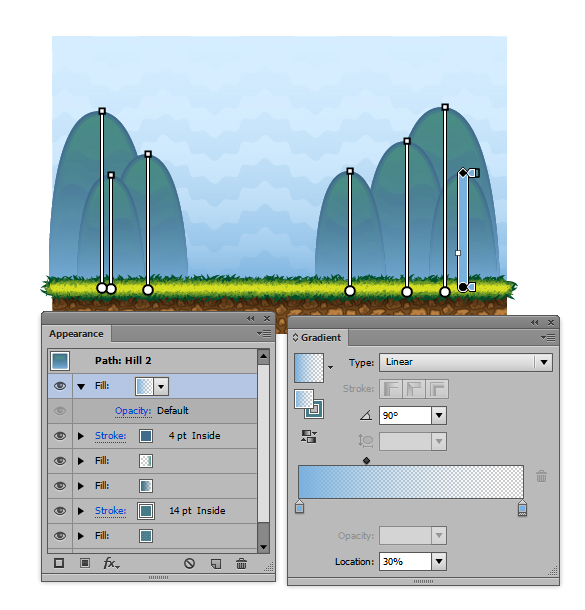Click Add New Stroke icon in Appearance panel
585x610 pixels.
tap(59, 563)
